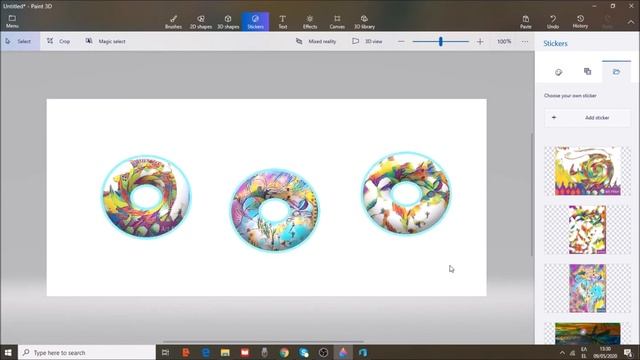The image size is (640, 360).
Task: Show the built-in stickers tab
Action: (x=558, y=72)
